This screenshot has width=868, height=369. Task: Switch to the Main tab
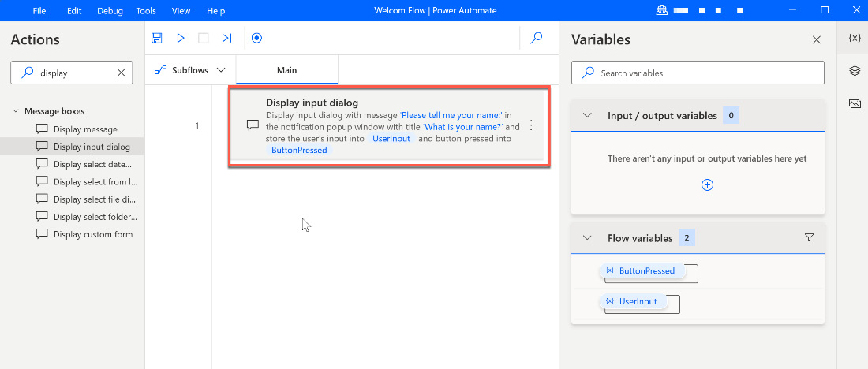(286, 70)
